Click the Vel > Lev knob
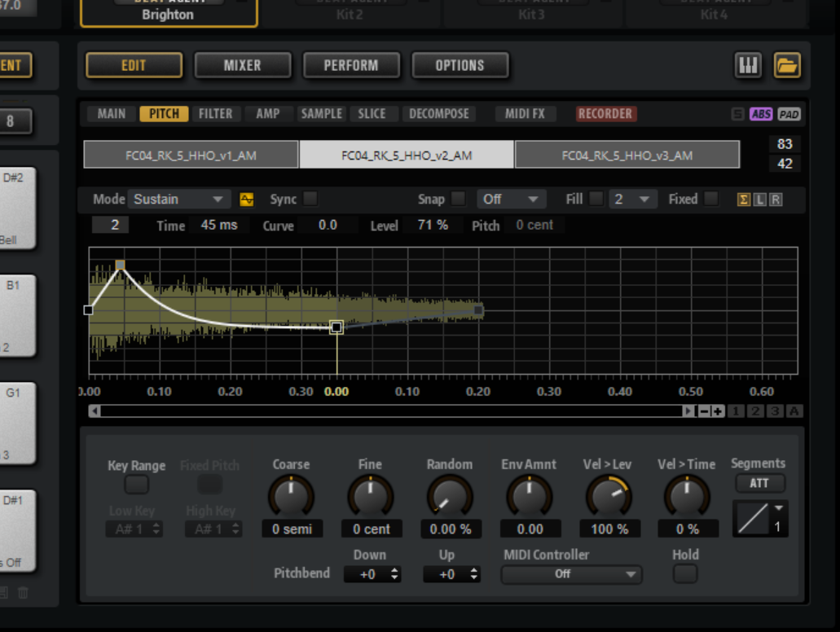 (609, 497)
